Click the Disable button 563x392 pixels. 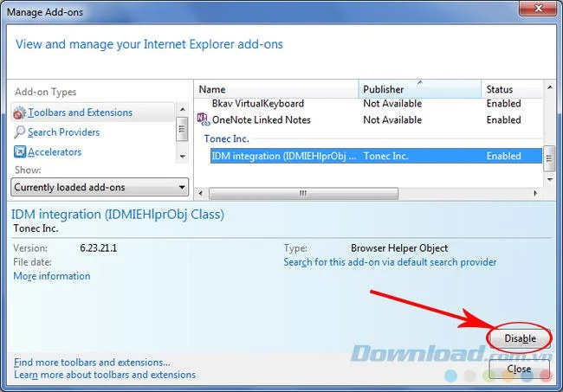coord(520,338)
